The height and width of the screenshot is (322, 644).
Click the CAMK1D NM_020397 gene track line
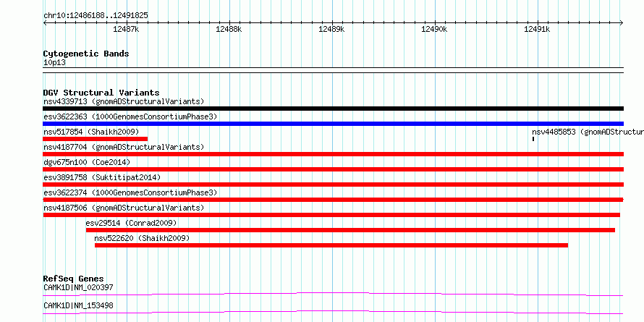pyautogui.click(x=333, y=294)
